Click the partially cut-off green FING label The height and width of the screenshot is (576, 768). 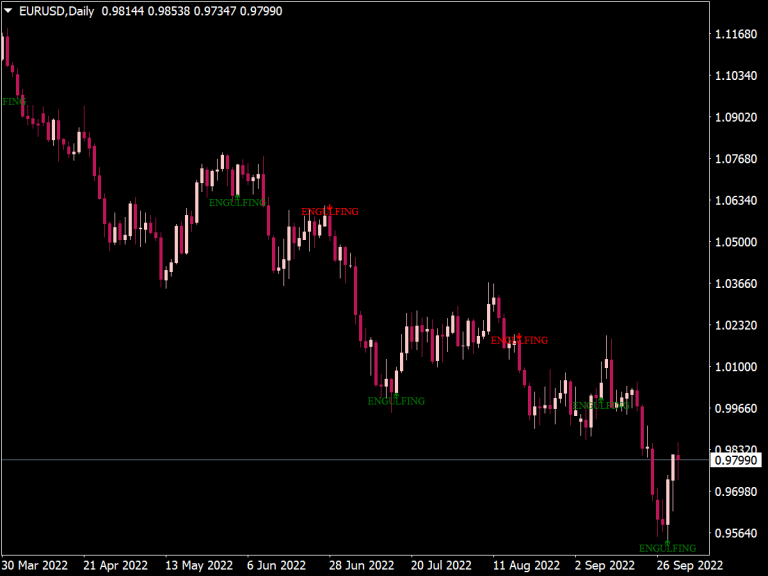tap(13, 102)
